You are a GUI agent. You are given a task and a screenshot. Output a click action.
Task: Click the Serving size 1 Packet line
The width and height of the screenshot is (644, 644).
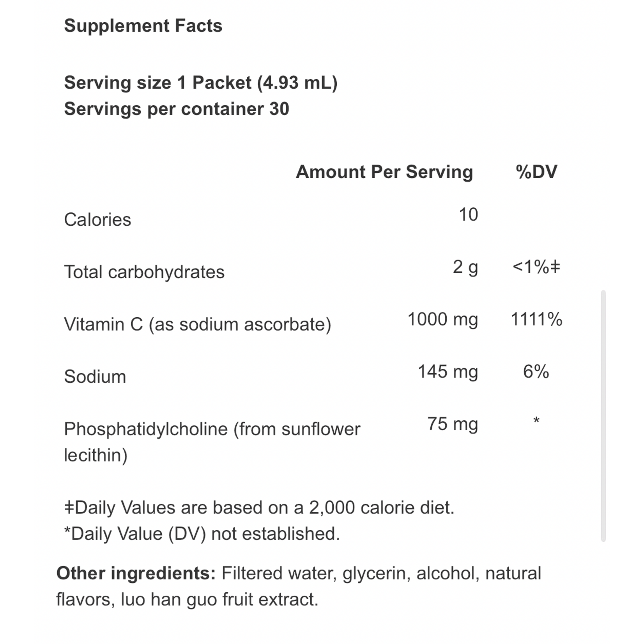pos(200,83)
